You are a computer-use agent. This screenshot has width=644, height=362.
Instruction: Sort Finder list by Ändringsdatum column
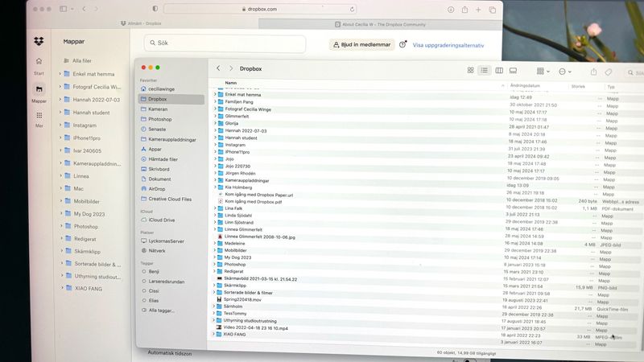[x=525, y=85]
